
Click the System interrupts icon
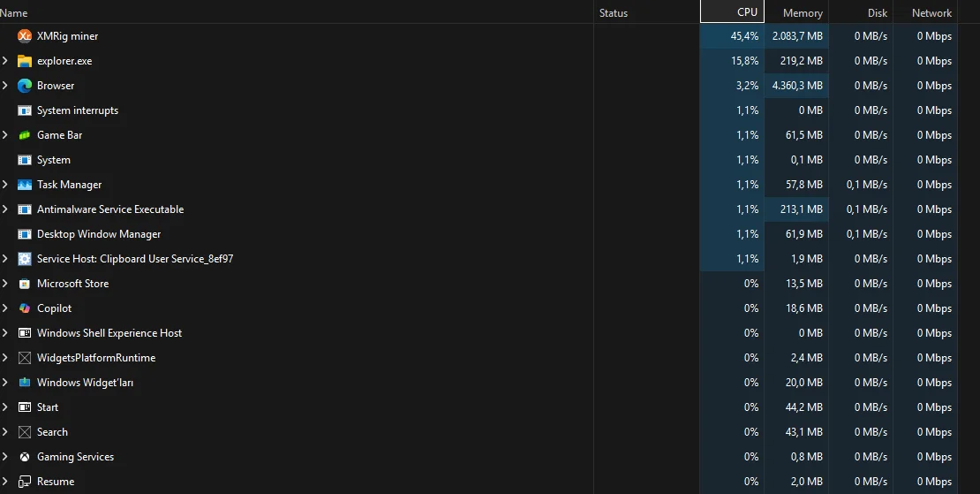point(25,110)
